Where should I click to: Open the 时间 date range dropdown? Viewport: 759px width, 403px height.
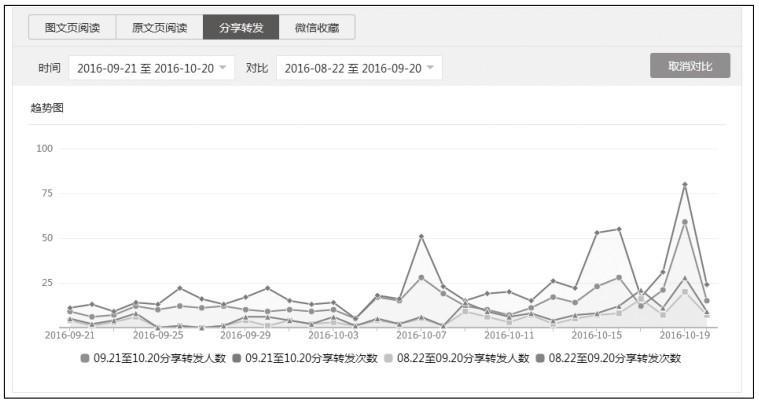[152, 68]
